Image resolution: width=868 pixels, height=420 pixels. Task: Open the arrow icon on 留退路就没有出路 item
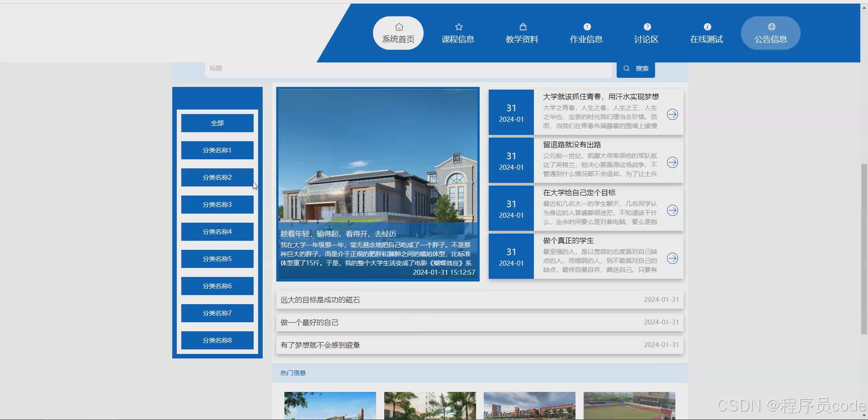tap(673, 163)
